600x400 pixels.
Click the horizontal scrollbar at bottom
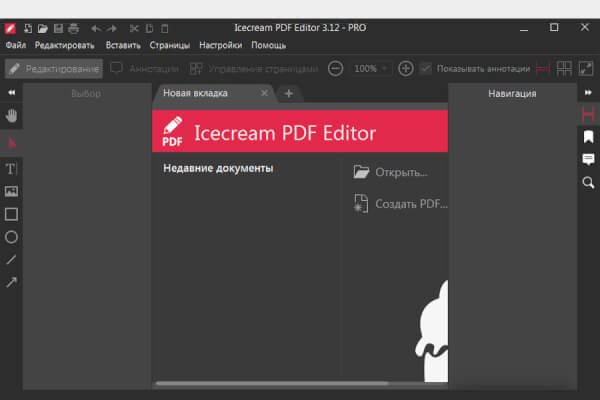click(x=272, y=383)
